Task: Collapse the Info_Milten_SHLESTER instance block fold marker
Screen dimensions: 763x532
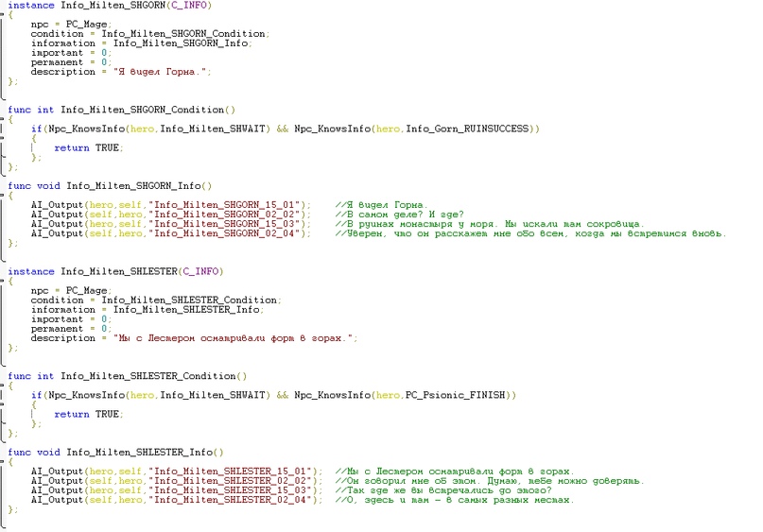Action: [4, 282]
